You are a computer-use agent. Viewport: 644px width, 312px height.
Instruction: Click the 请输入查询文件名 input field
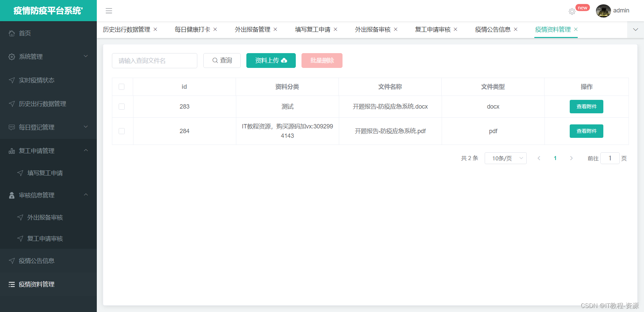154,61
